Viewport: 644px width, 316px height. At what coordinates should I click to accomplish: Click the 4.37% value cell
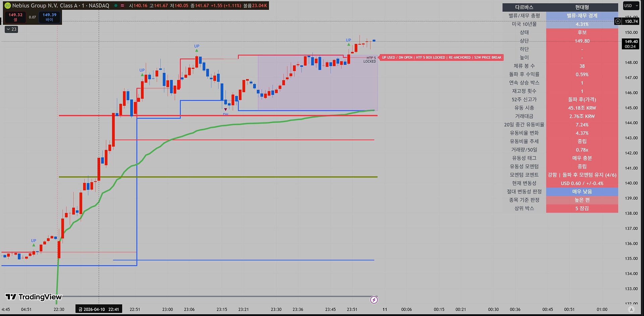[582, 133]
